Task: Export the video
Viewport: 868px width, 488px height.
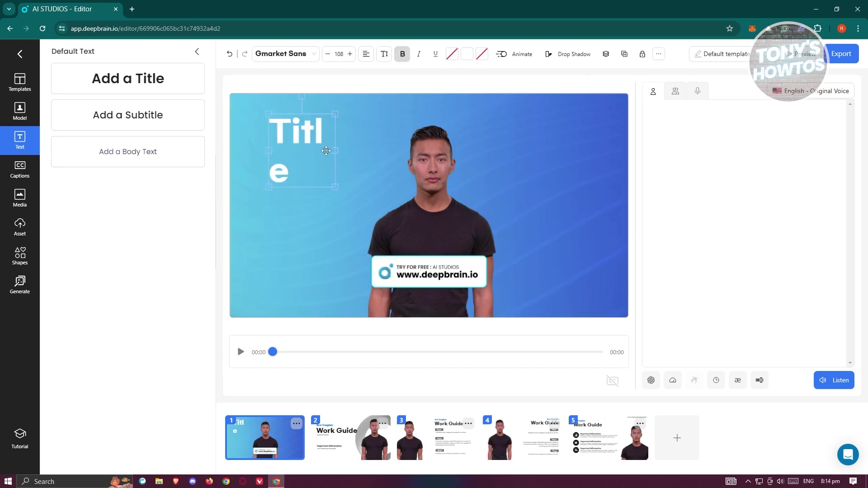Action: coord(841,54)
